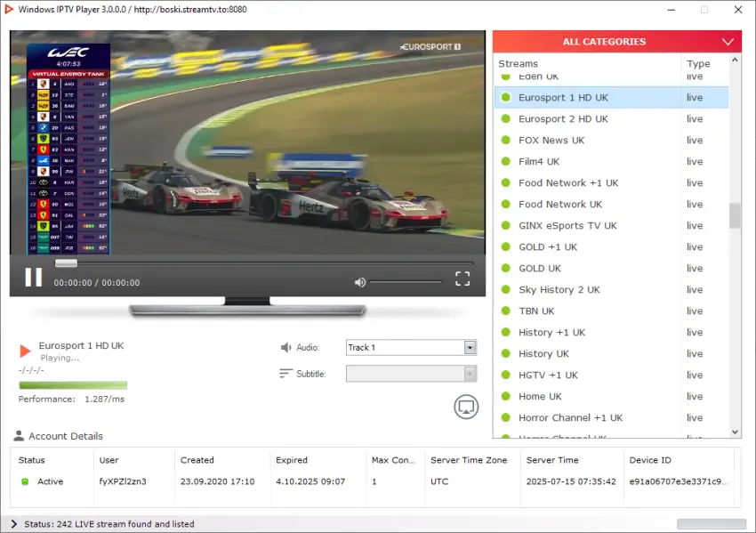Click green status dot for GOLD UK

pos(506,268)
